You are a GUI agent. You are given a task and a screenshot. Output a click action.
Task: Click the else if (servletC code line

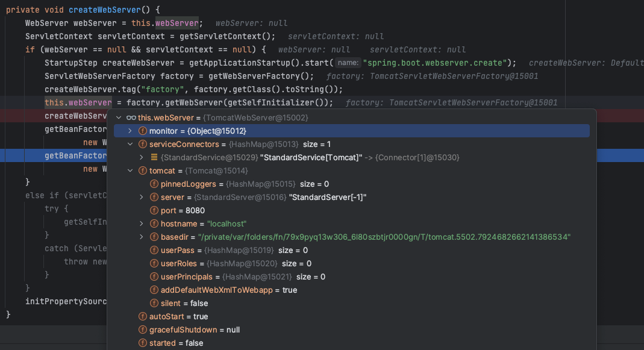pyautogui.click(x=66, y=196)
